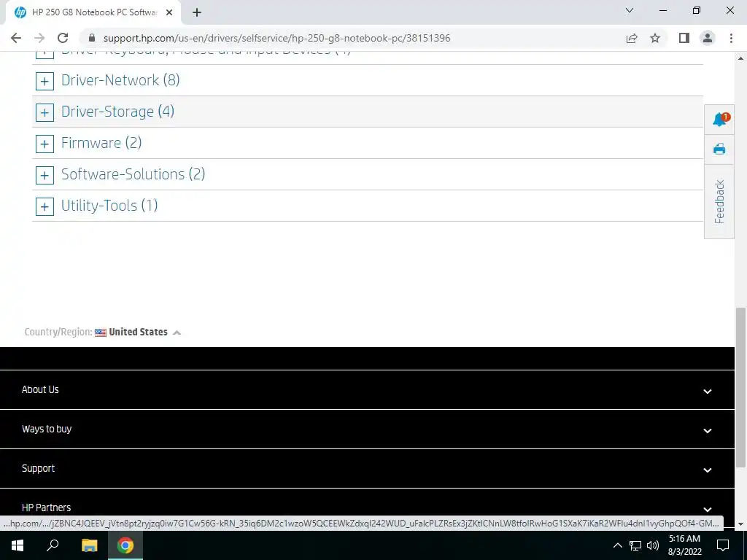Open Windows search from the taskbar

(x=53, y=545)
